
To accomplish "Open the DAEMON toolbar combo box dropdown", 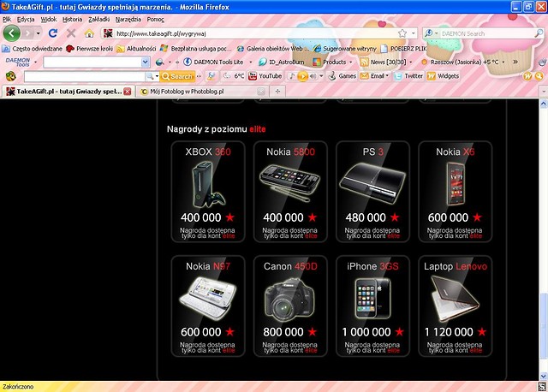I will click(145, 62).
